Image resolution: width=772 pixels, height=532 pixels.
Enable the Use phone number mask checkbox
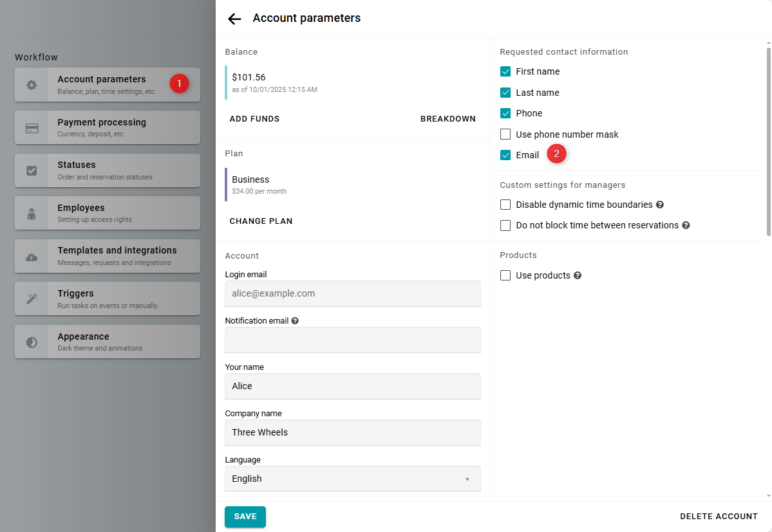[x=505, y=134]
